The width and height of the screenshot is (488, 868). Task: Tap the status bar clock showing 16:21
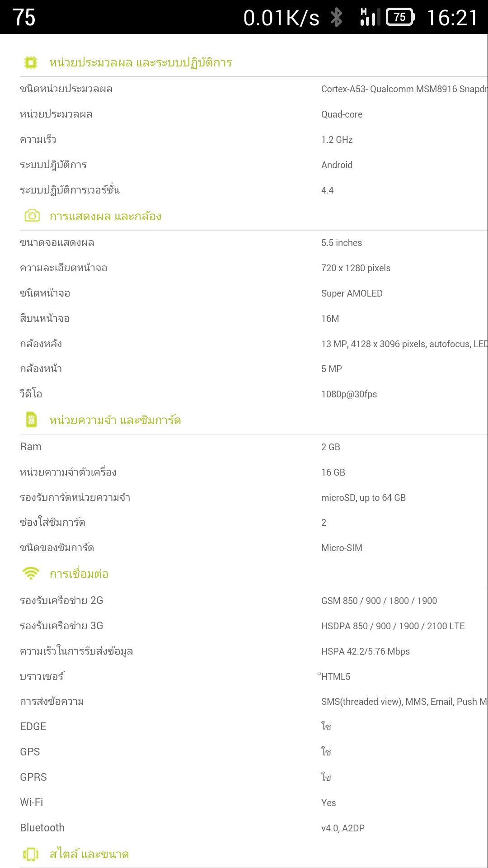point(452,18)
